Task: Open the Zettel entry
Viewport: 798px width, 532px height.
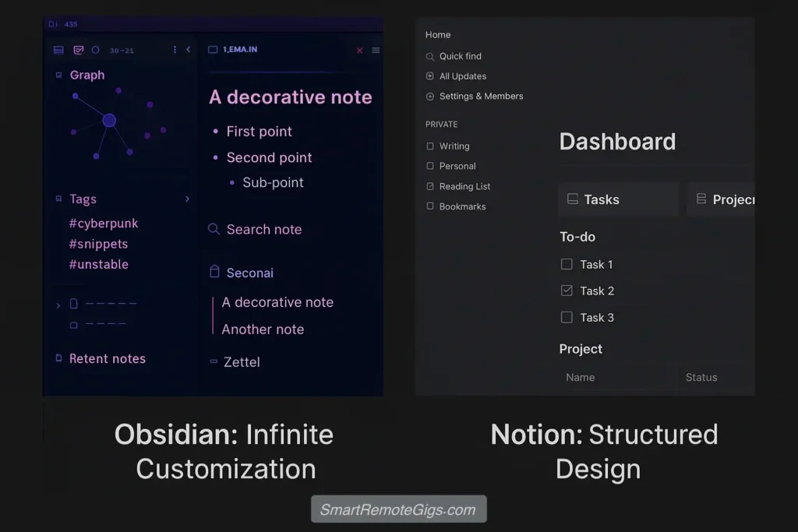Action: 242,362
